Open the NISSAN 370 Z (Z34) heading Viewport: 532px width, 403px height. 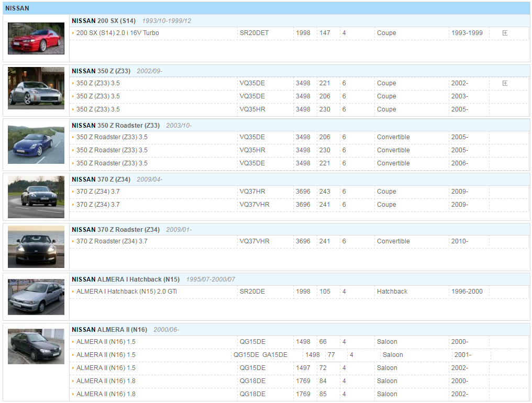[x=101, y=180]
